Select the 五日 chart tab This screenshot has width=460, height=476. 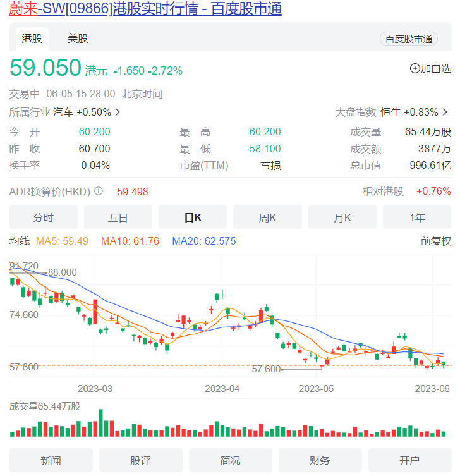pos(118,217)
